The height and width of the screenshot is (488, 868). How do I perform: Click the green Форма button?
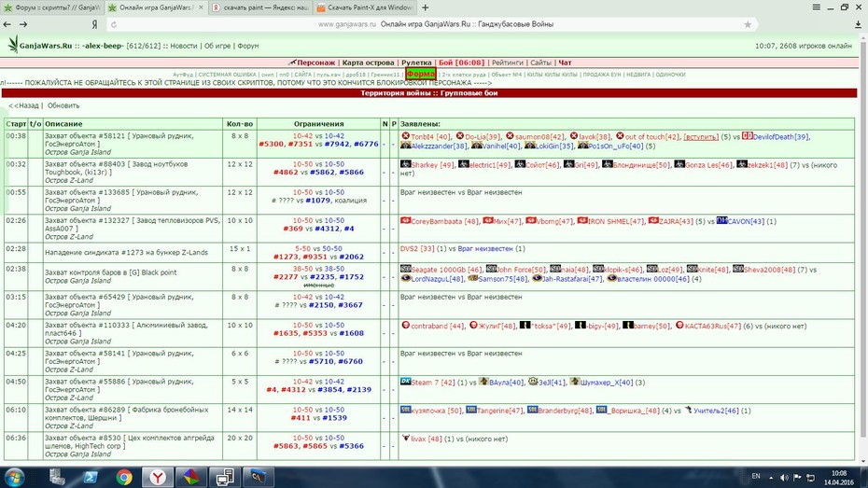[x=421, y=74]
